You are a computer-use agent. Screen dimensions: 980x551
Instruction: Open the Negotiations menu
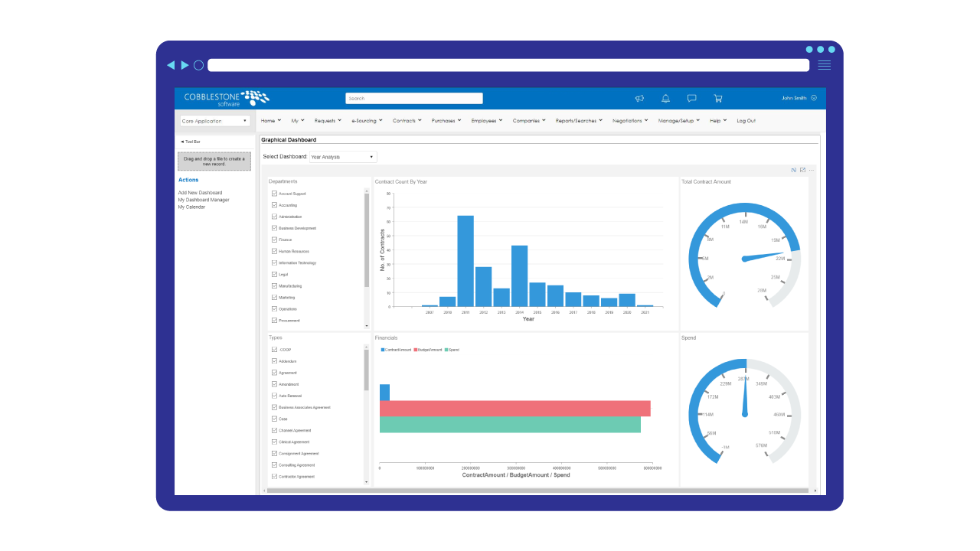[x=630, y=121]
